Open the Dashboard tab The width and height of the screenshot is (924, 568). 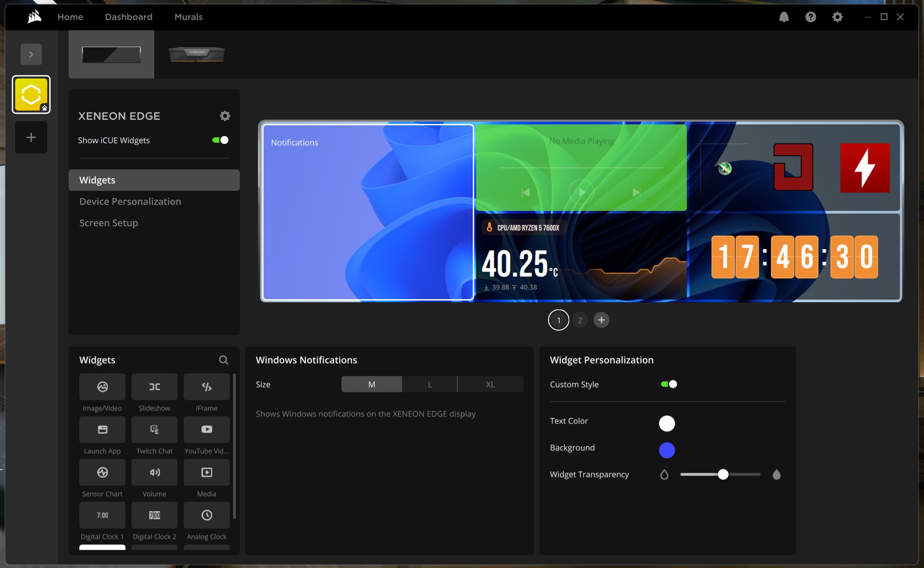129,17
